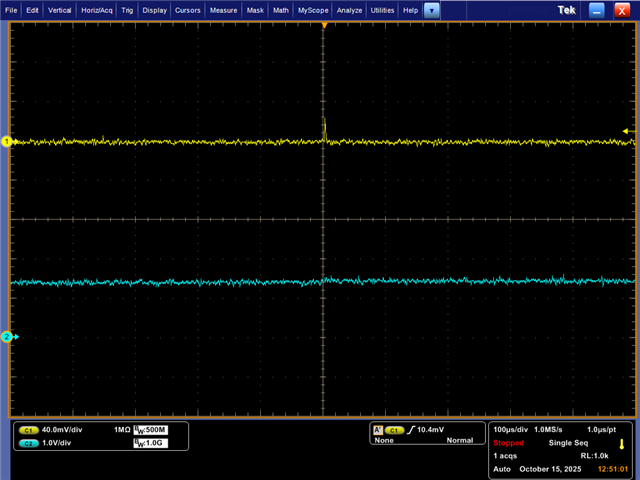The image size is (640, 480).
Task: Click the 1 acqs counter
Action: click(505, 456)
